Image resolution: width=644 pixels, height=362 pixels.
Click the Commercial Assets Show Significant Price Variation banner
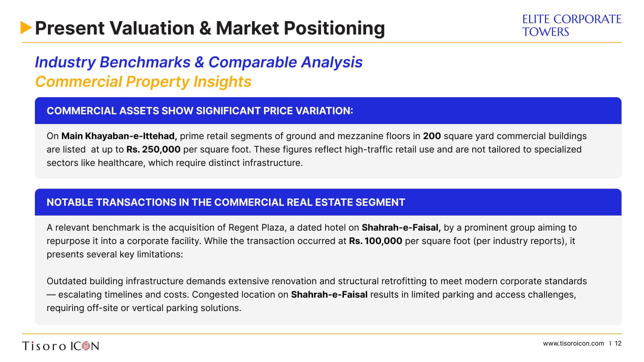[x=328, y=111]
